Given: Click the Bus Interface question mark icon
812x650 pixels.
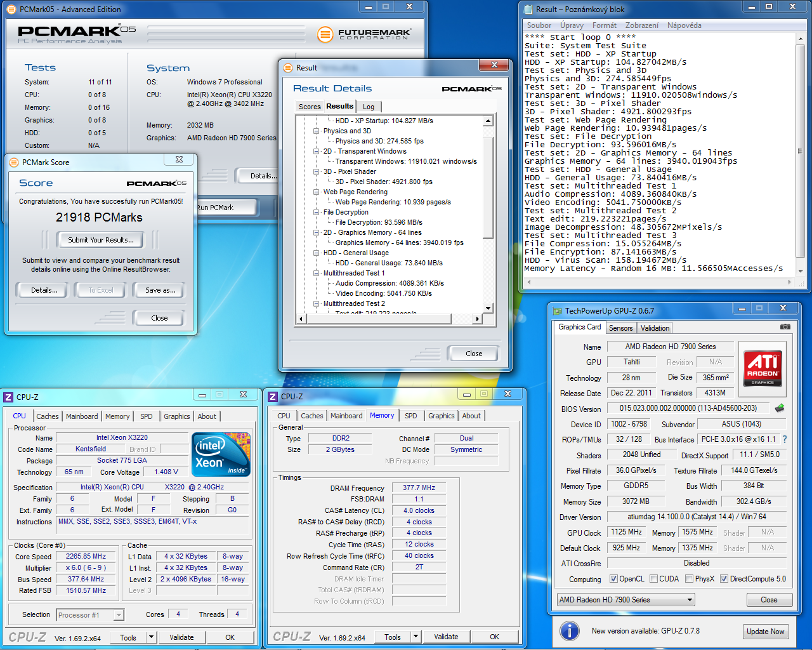Looking at the screenshot, I should (785, 439).
